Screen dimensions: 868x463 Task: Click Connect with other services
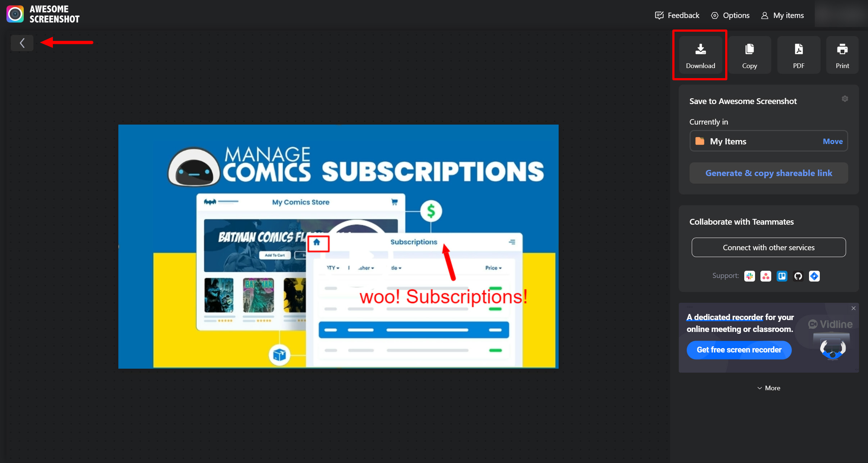pyautogui.click(x=768, y=247)
